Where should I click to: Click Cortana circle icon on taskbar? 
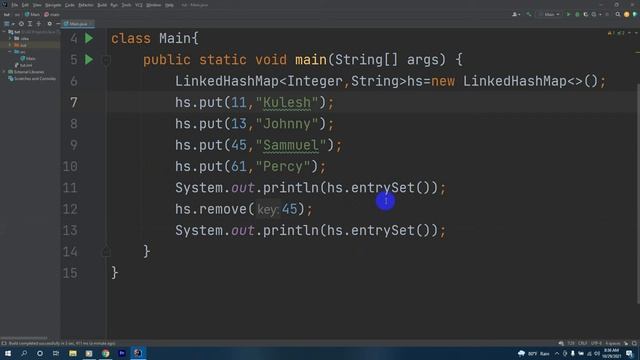pos(40,353)
